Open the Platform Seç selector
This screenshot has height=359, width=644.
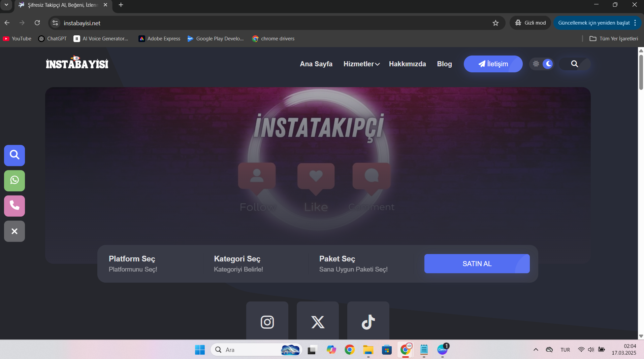[x=150, y=264]
